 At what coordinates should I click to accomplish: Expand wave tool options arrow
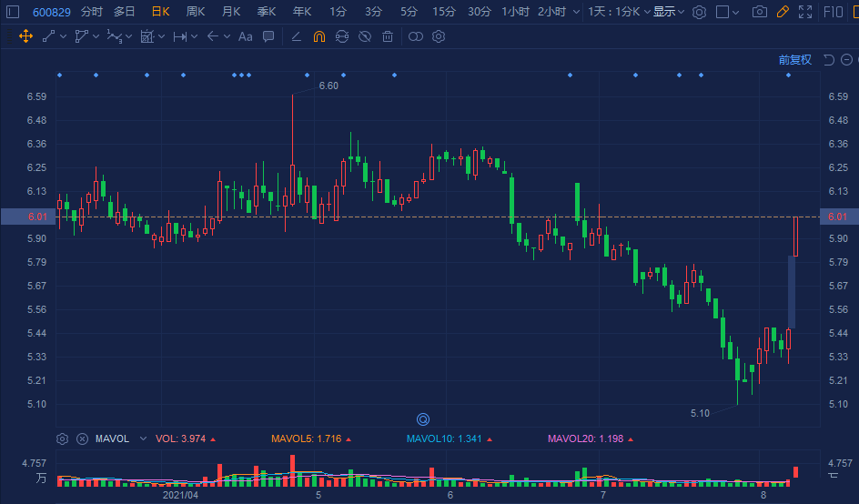128,36
